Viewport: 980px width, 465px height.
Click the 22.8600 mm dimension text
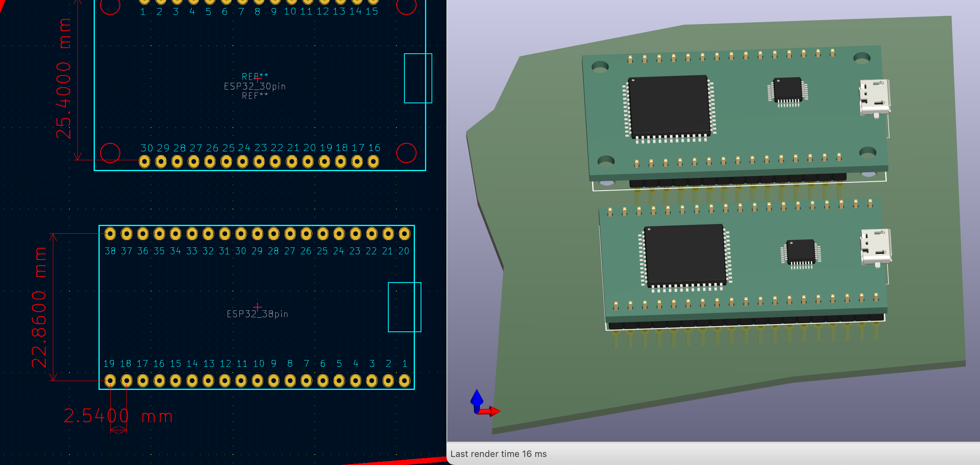click(39, 308)
